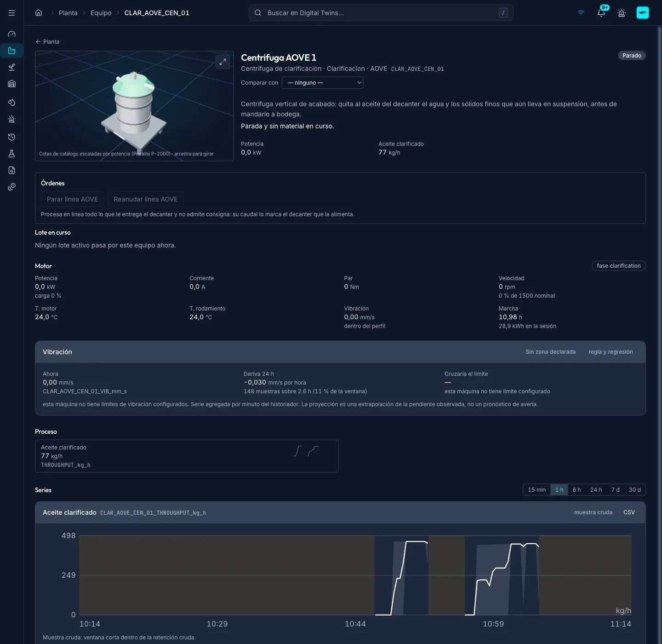Open the sprout seedling icon in sidebar
Screen dimensions: 662x644
tap(11, 67)
